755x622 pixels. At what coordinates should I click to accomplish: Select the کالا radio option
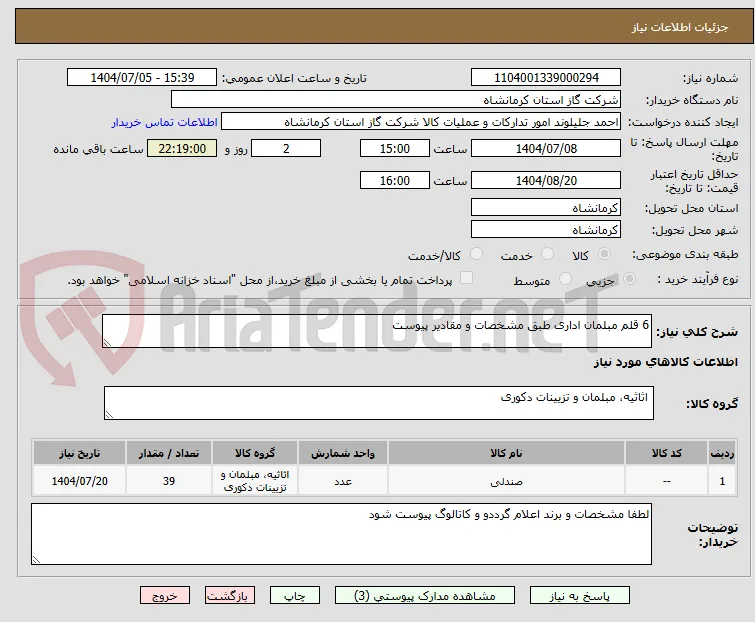pos(604,254)
